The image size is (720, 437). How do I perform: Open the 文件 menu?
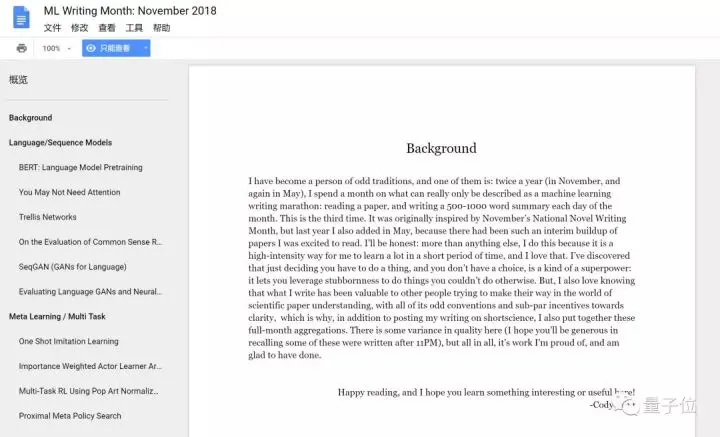pos(52,28)
